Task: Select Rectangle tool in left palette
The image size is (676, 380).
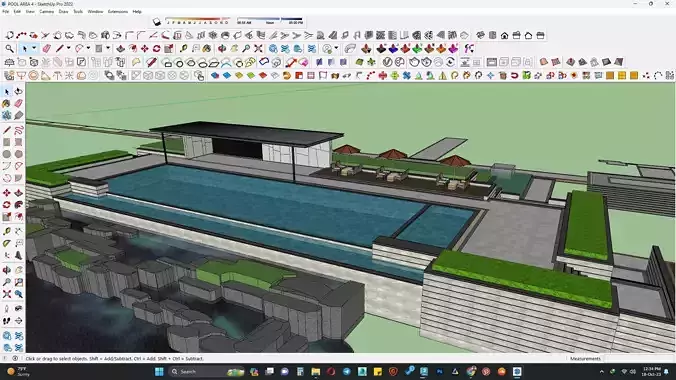Action: [6, 142]
